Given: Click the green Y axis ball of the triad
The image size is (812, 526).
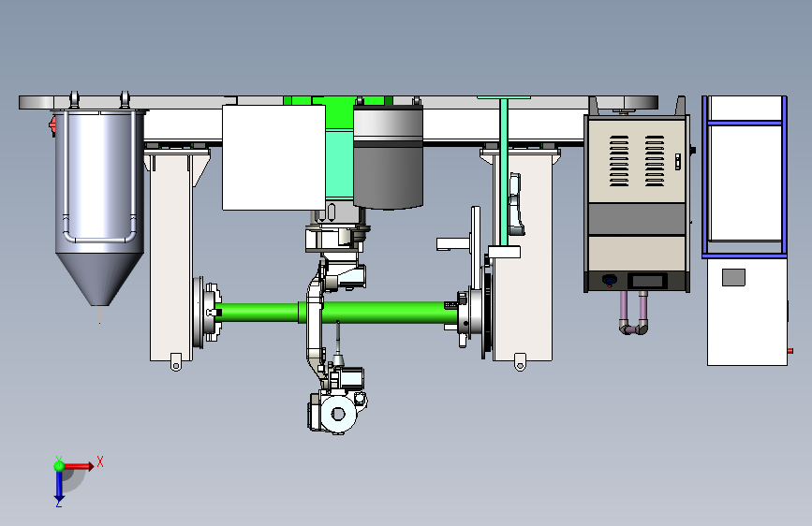Looking at the screenshot, I should pos(59,465).
